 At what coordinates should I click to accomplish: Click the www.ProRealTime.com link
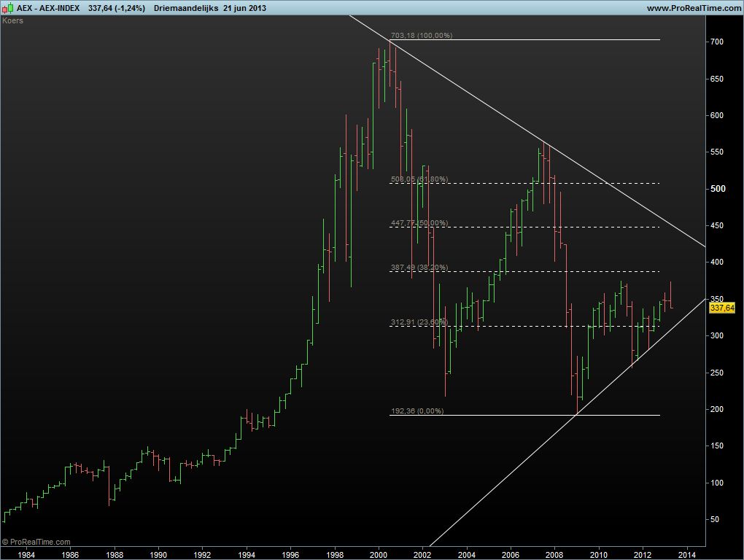[693, 8]
